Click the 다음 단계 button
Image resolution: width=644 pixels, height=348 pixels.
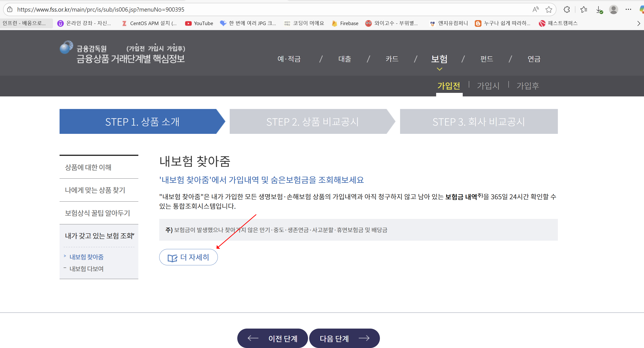tap(344, 338)
